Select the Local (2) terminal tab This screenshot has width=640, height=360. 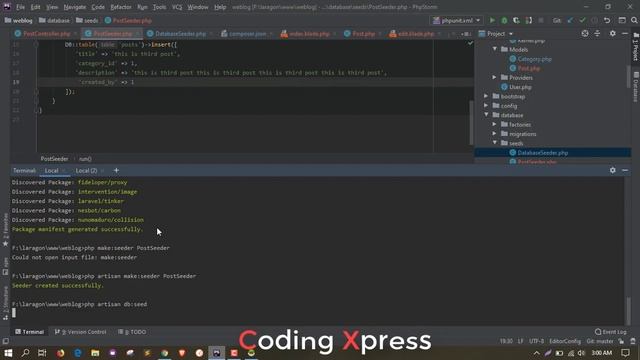point(86,171)
